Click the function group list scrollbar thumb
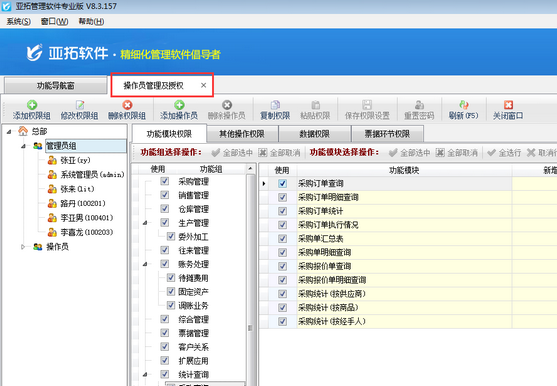 pyautogui.click(x=250, y=327)
